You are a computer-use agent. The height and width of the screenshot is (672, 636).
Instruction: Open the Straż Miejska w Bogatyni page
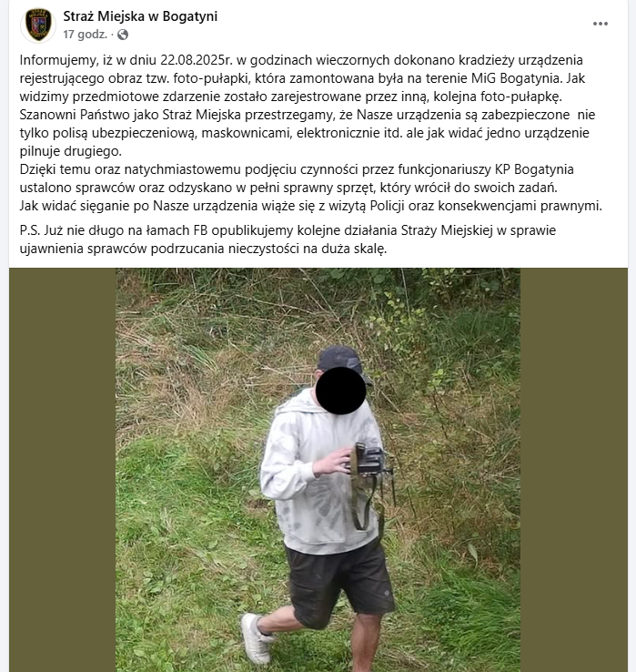(140, 16)
